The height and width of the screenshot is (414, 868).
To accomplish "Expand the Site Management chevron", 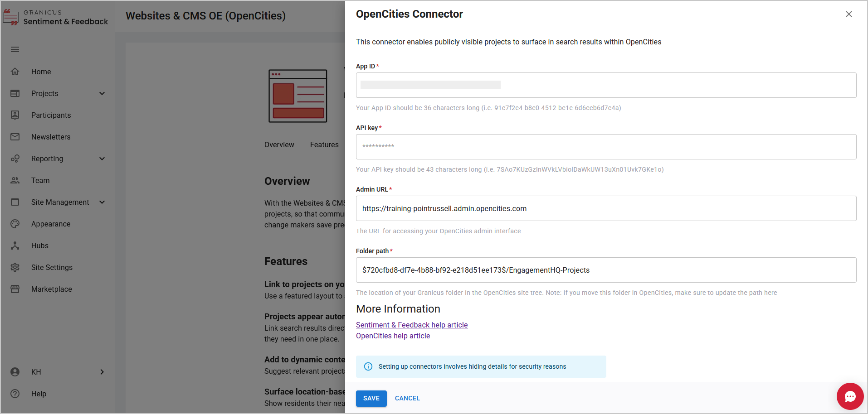I will tap(102, 202).
